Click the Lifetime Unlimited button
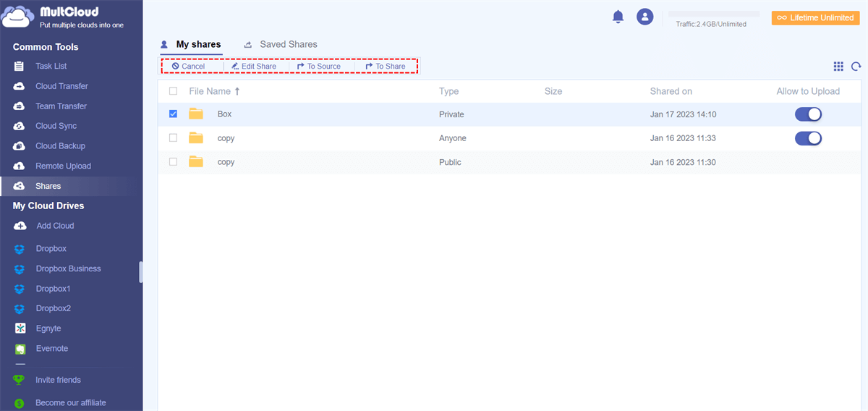 click(x=815, y=18)
